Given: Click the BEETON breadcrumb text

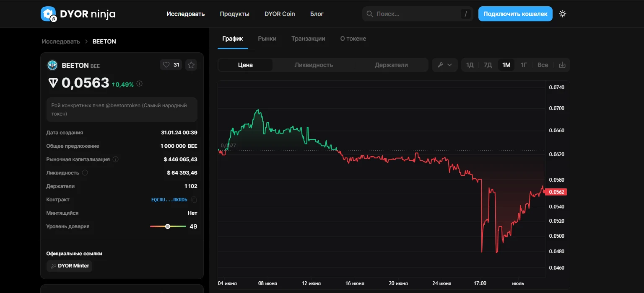Looking at the screenshot, I should pos(104,41).
